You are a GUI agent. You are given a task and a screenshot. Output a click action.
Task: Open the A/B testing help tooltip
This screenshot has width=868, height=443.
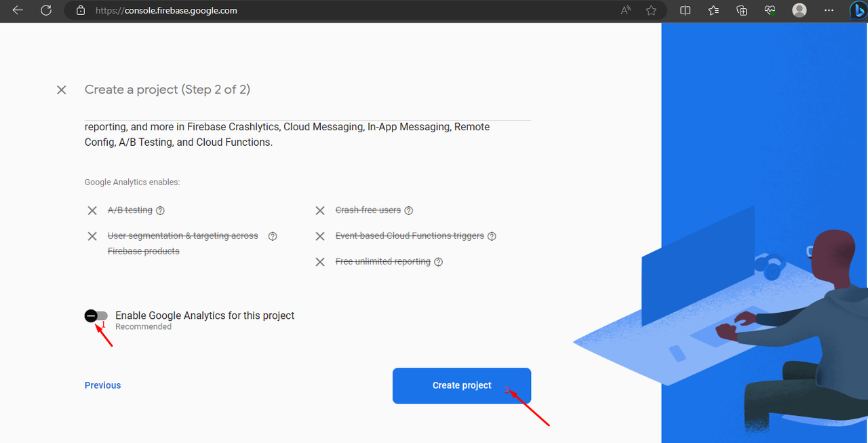pyautogui.click(x=160, y=210)
